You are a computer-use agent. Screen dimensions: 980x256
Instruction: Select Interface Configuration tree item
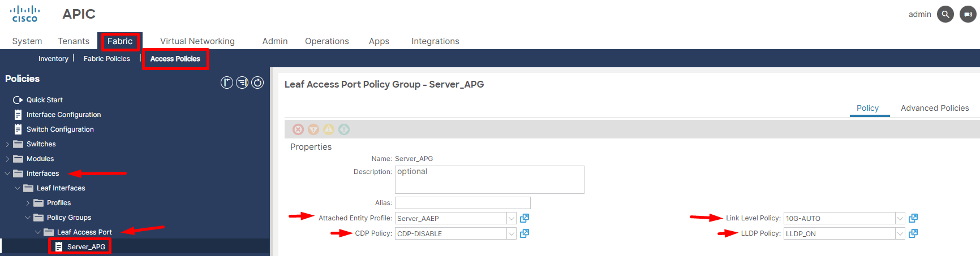[x=64, y=115]
